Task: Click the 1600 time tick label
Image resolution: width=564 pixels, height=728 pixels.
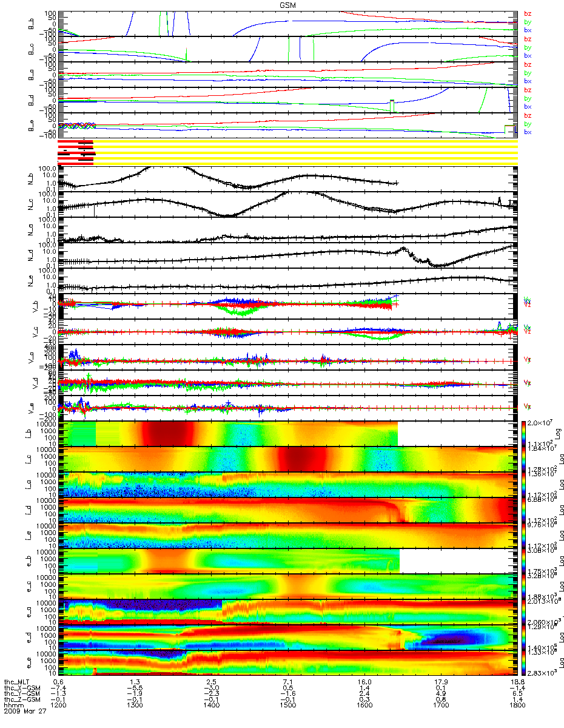Action: 364,706
